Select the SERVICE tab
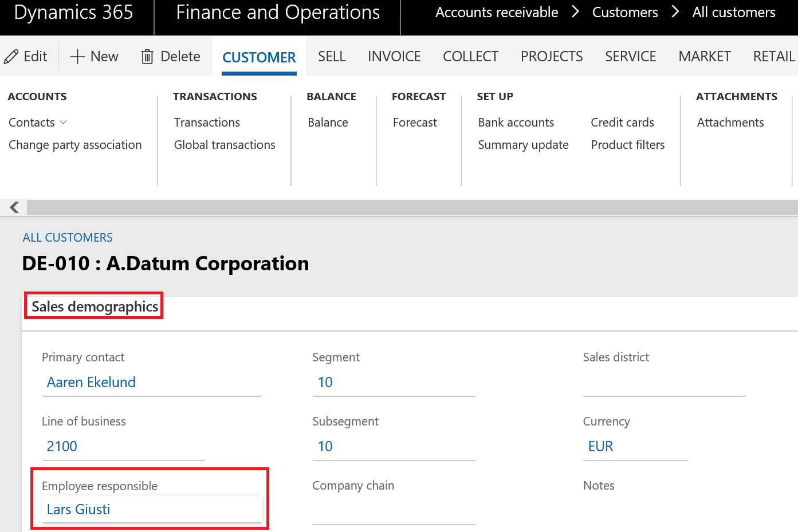Screen dimensions: 798x532 631,57
